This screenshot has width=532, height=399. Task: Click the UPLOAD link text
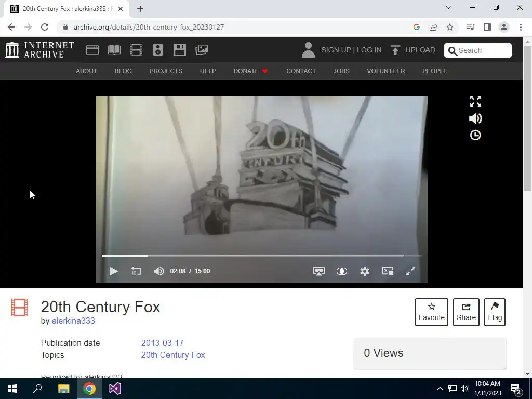[420, 50]
